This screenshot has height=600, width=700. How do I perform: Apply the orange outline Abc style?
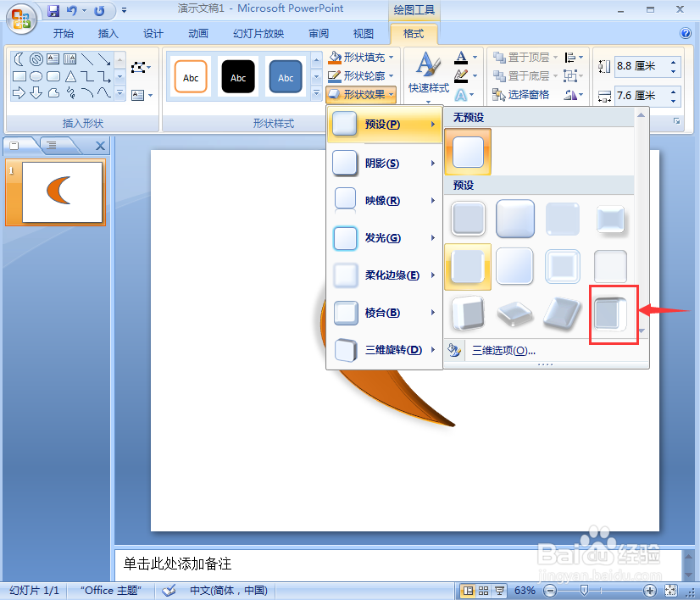coord(191,77)
